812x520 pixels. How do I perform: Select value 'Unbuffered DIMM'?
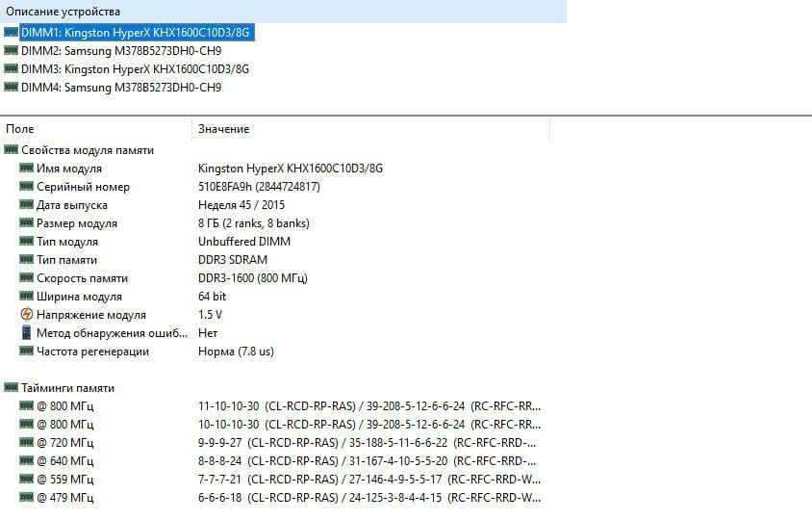pos(244,242)
